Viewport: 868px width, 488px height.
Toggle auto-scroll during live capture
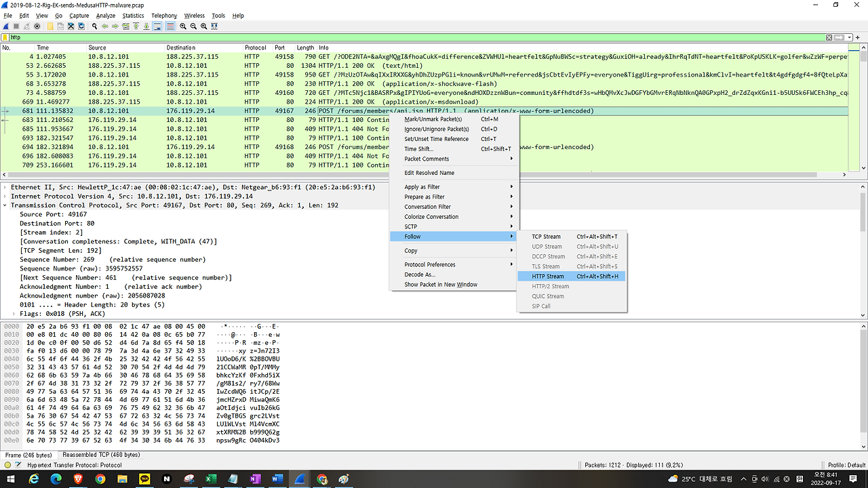[157, 26]
